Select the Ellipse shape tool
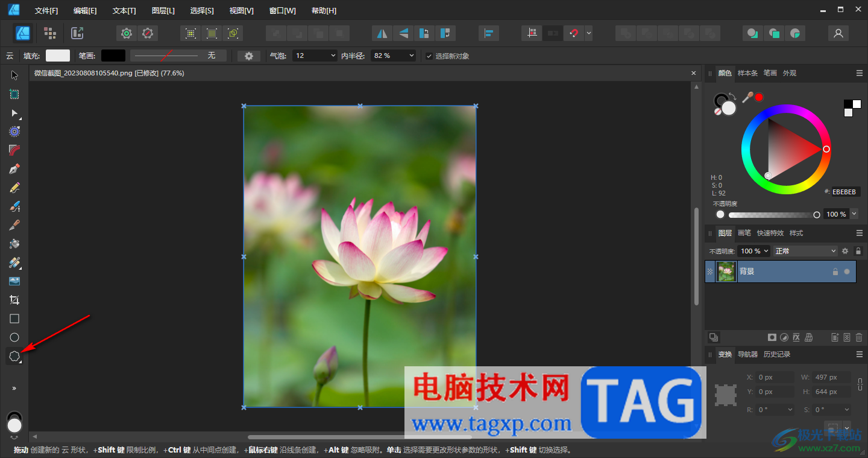Image resolution: width=868 pixels, height=458 pixels. [14, 337]
